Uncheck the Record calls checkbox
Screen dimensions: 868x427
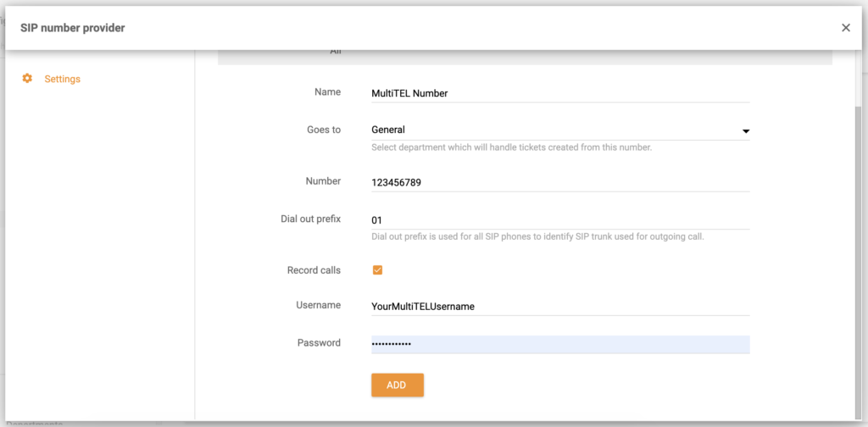377,270
